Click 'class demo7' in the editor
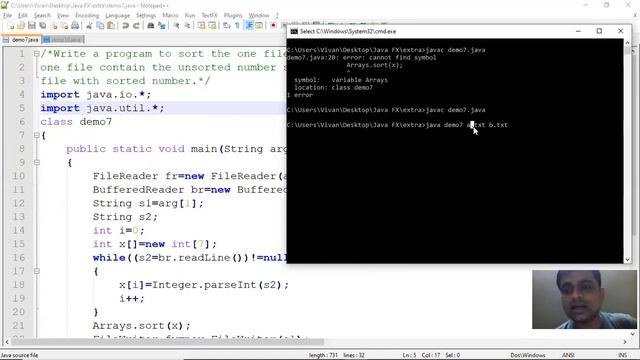The image size is (640, 360). (76, 122)
